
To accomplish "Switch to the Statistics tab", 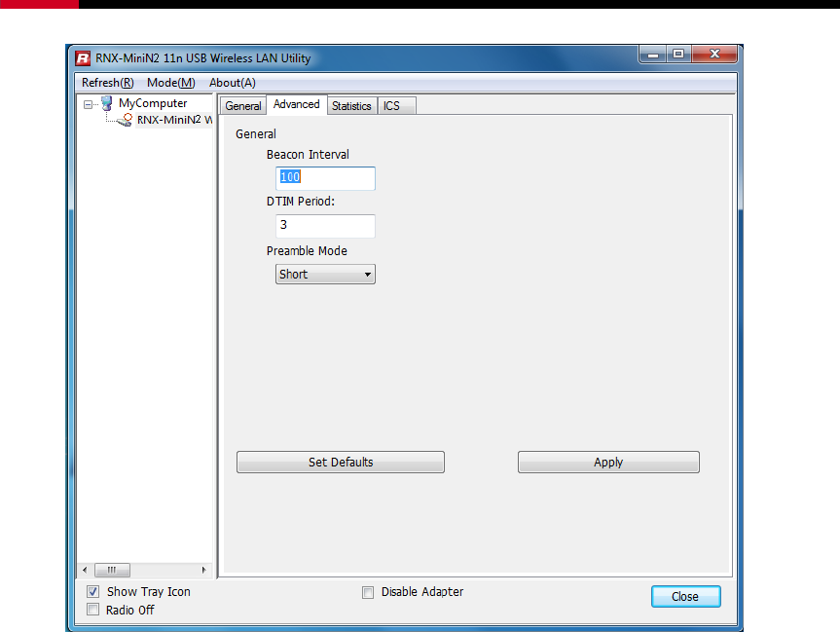I will (x=351, y=105).
